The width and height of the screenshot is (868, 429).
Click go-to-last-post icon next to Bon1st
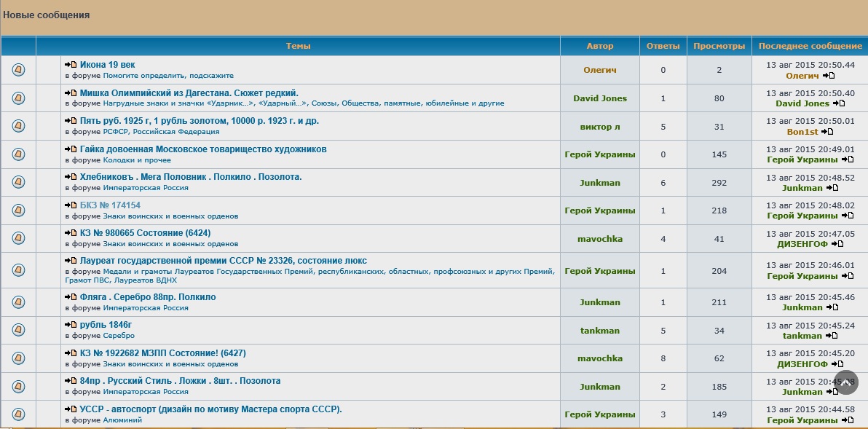pos(827,132)
